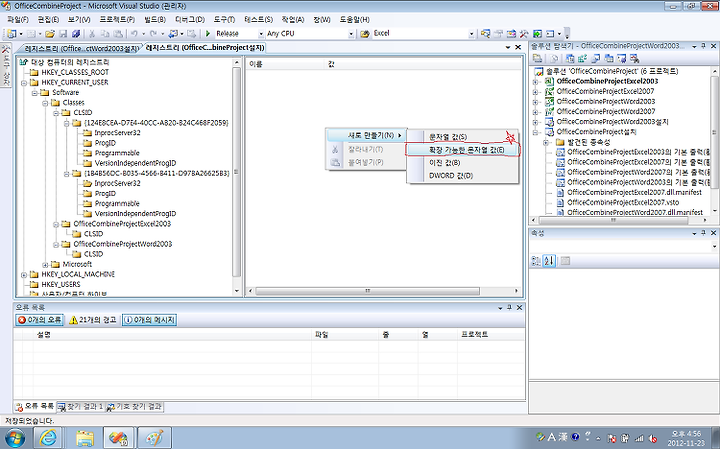Screen dimensions: 720x449
Task: Switch to 기호 찾기 결과 bottom tab
Action: [135, 406]
